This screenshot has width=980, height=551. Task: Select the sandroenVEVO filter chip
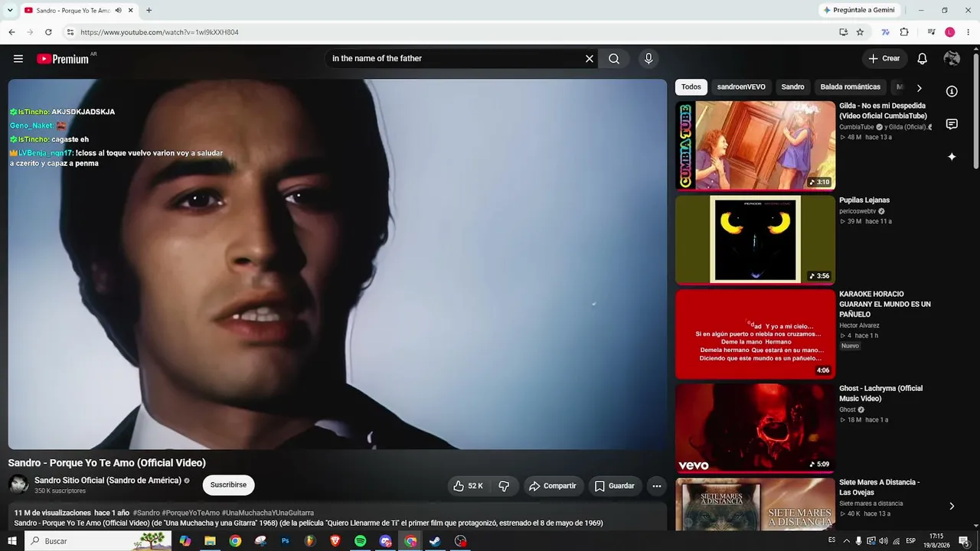tap(741, 87)
